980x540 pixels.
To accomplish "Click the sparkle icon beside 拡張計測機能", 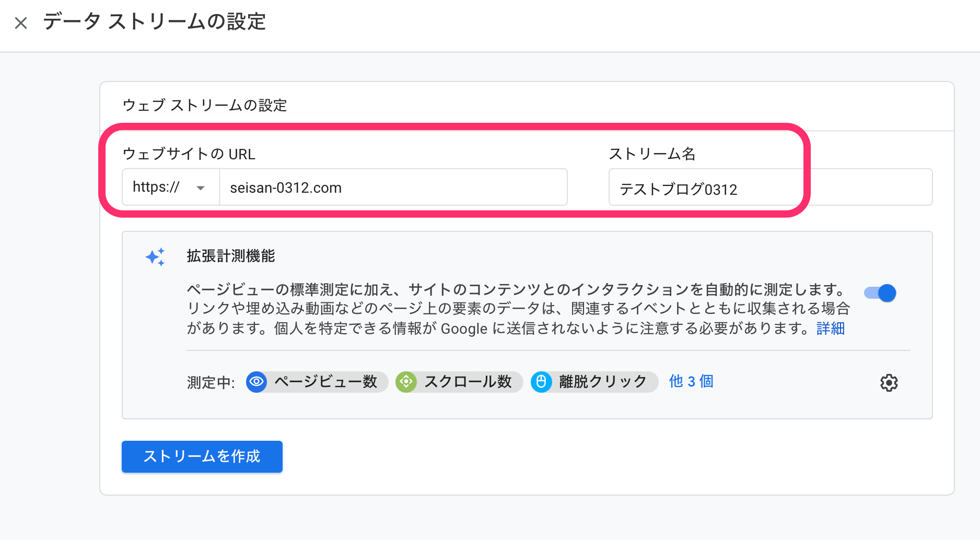I will pyautogui.click(x=155, y=257).
